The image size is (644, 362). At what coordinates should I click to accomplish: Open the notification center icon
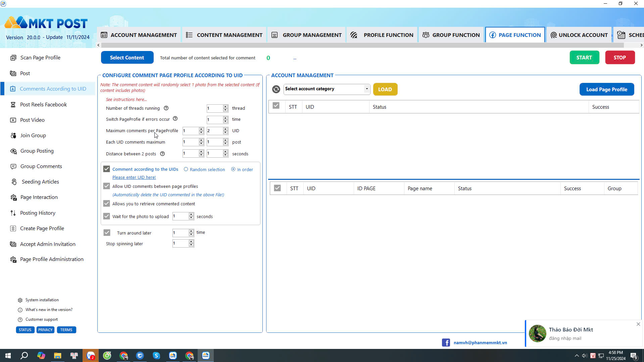pyautogui.click(x=634, y=356)
